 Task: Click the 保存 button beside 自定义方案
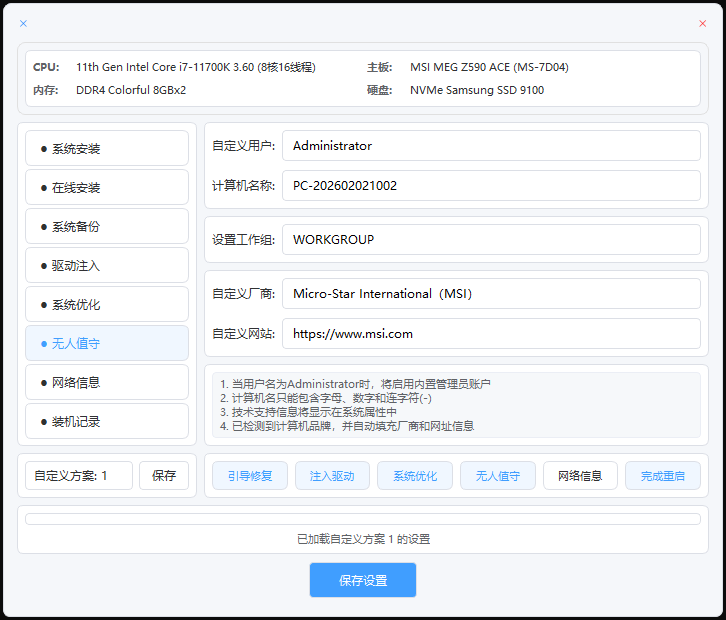click(164, 476)
